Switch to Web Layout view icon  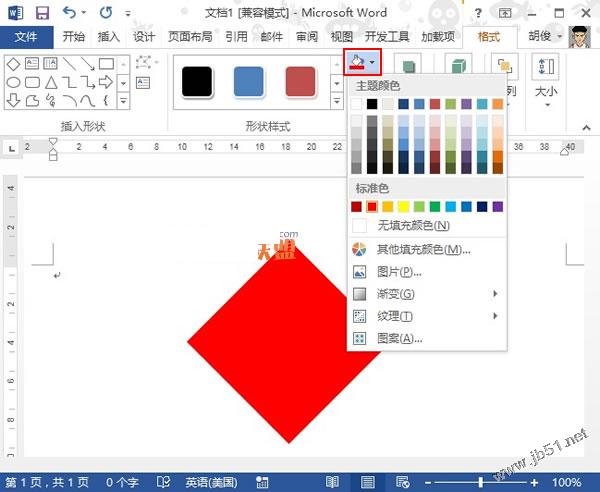click(x=403, y=482)
